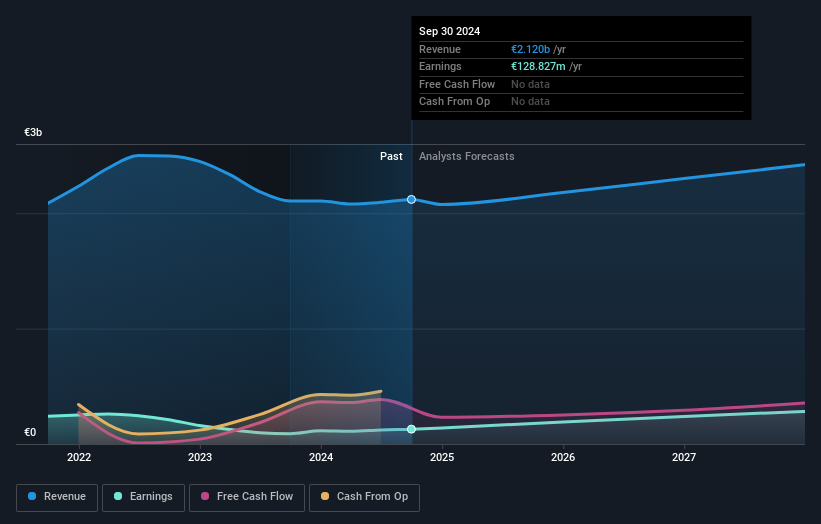Select the 2027 x-axis label
This screenshot has width=821, height=524.
pos(684,458)
